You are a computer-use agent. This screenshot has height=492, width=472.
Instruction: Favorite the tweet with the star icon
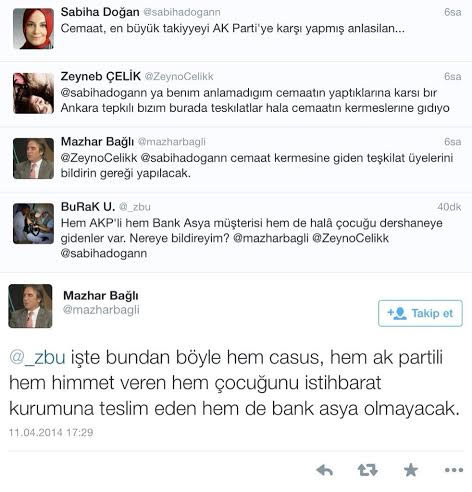411,470
